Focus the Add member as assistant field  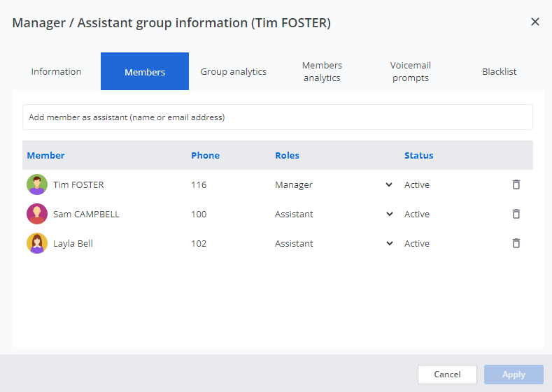coord(277,117)
